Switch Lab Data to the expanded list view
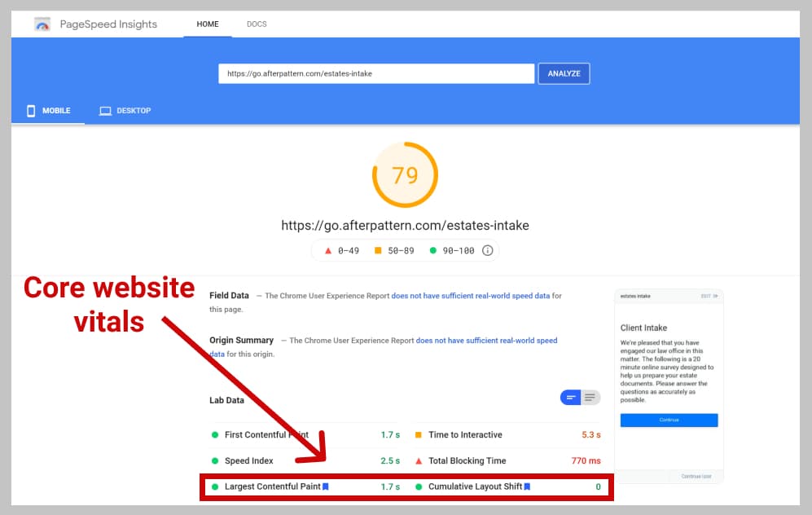Viewport: 812px width, 515px height. click(x=590, y=398)
